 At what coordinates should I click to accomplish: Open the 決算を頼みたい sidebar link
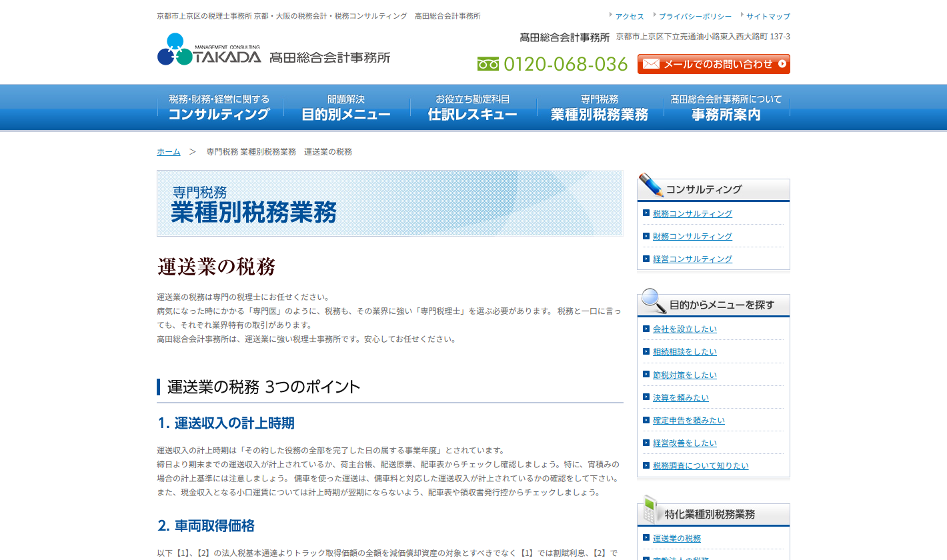681,397
